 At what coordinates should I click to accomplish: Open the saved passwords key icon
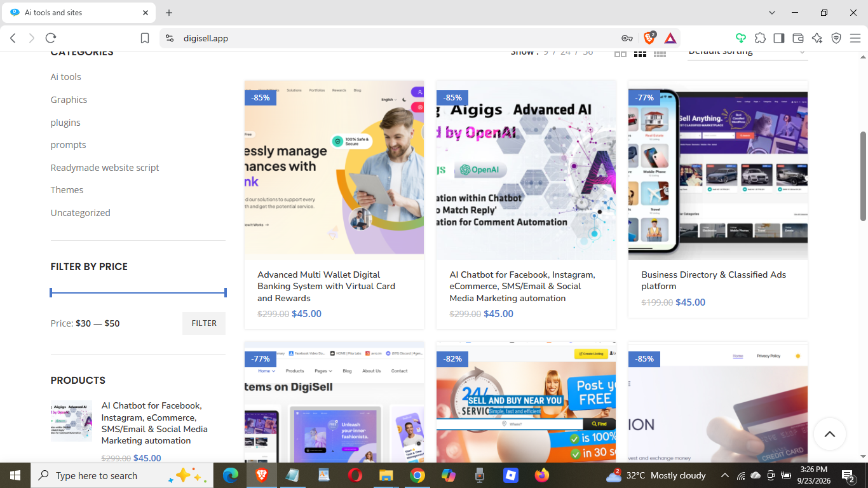coord(627,38)
